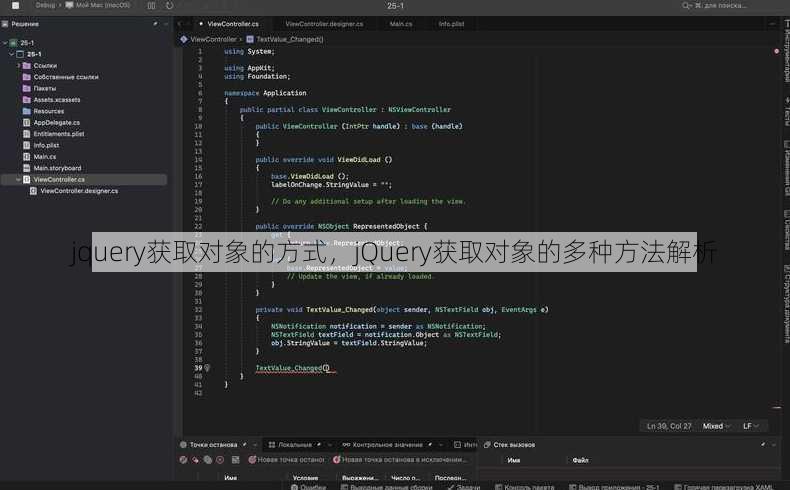Switch to the Точки останова tab

click(x=209, y=445)
